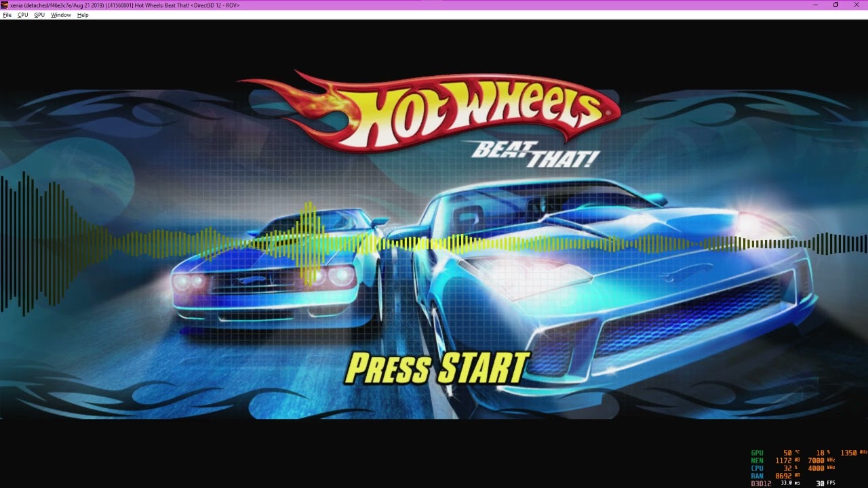Restore down the xenia window

pyautogui.click(x=835, y=5)
